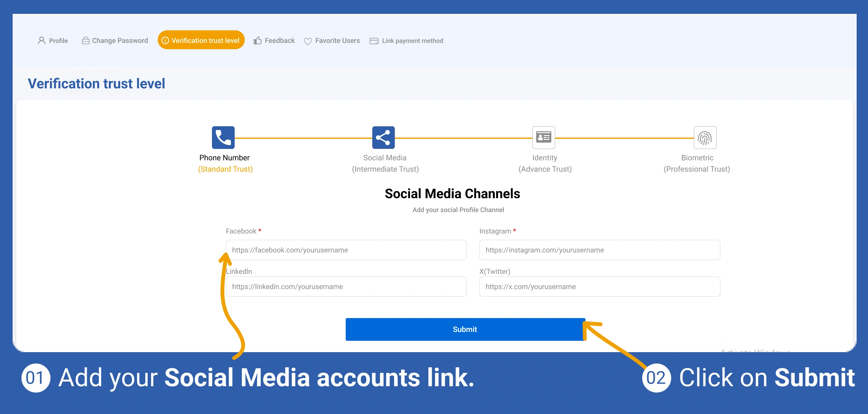The image size is (868, 414).
Task: Focus the Instagram URL input field
Action: pyautogui.click(x=600, y=250)
